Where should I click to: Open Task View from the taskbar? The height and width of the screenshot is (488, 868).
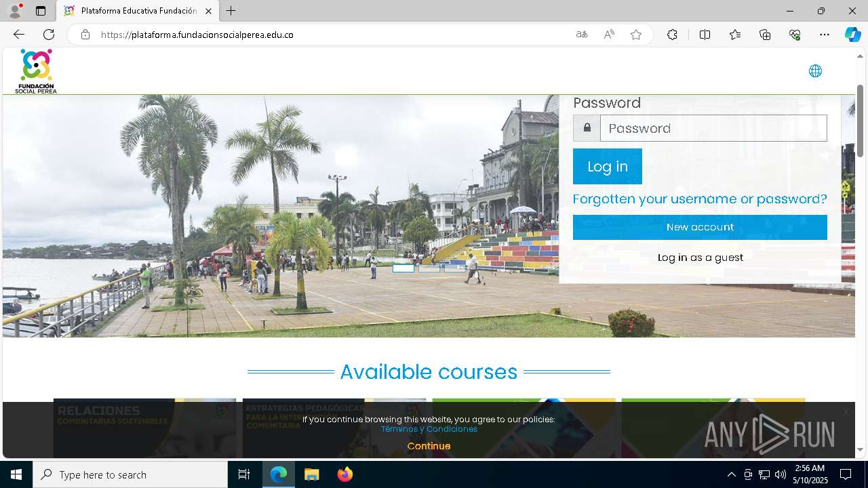[244, 474]
